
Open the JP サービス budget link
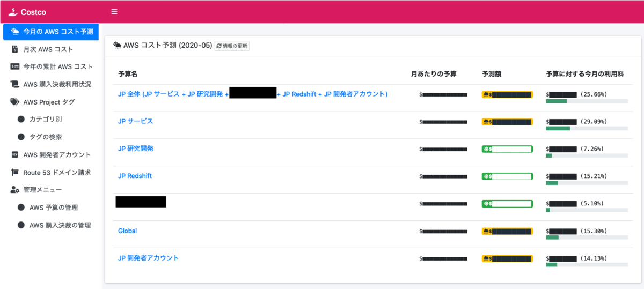[135, 121]
